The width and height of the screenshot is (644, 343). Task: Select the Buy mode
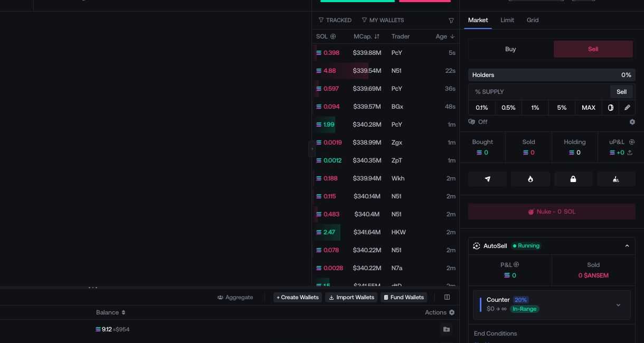(510, 49)
